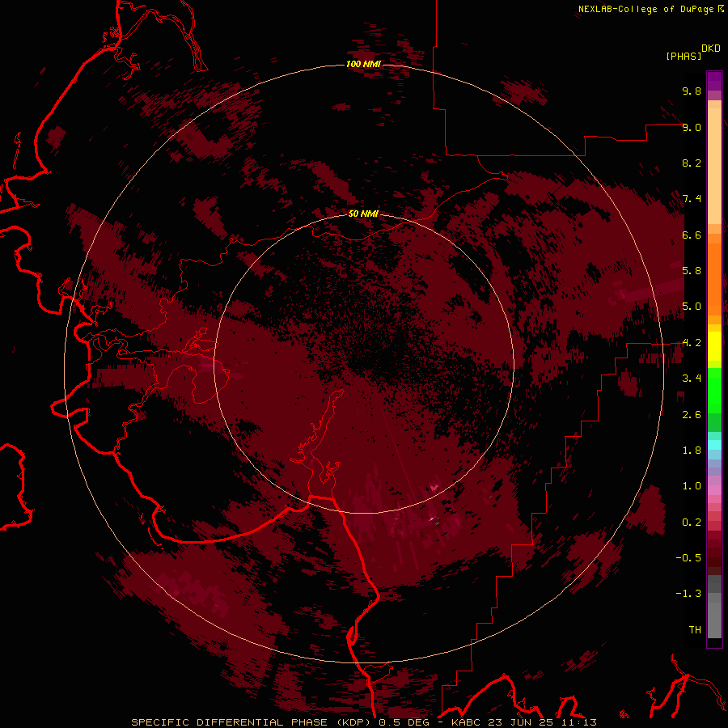This screenshot has height=728, width=728.
Task: Click the purple top segment of color scale
Action: 714,81
